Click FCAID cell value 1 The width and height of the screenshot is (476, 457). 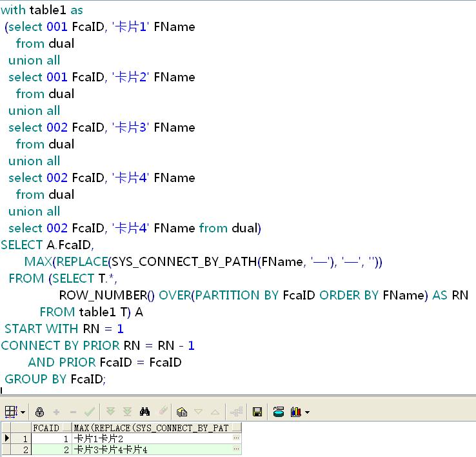coord(52,438)
